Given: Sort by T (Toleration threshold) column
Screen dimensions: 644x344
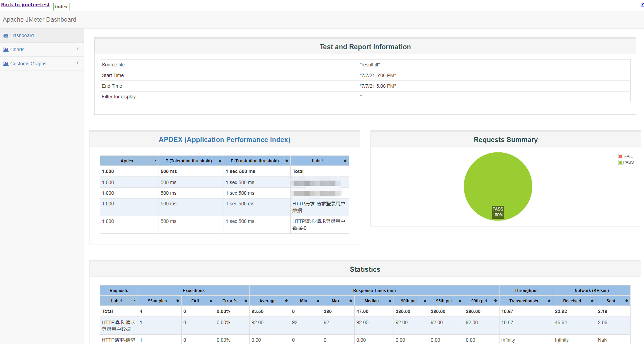Looking at the screenshot, I should pos(191,161).
